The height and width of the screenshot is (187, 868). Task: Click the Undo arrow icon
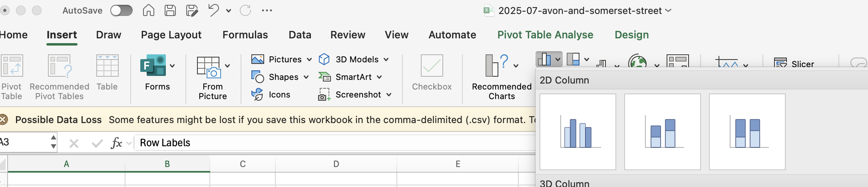(x=213, y=10)
